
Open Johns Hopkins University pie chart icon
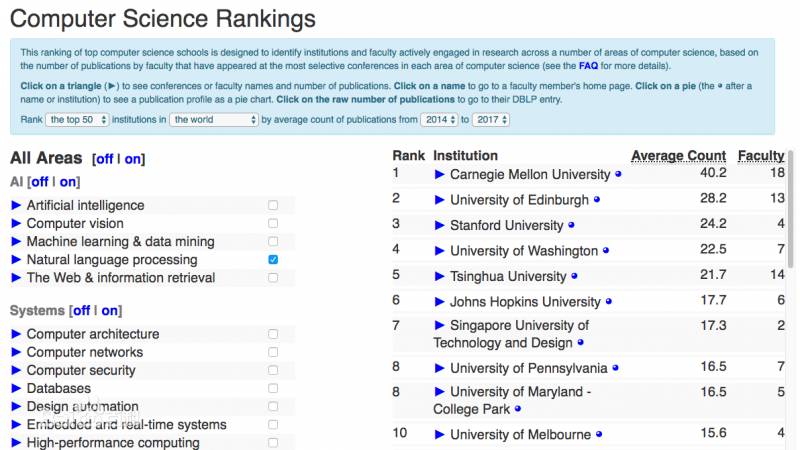[x=609, y=302]
